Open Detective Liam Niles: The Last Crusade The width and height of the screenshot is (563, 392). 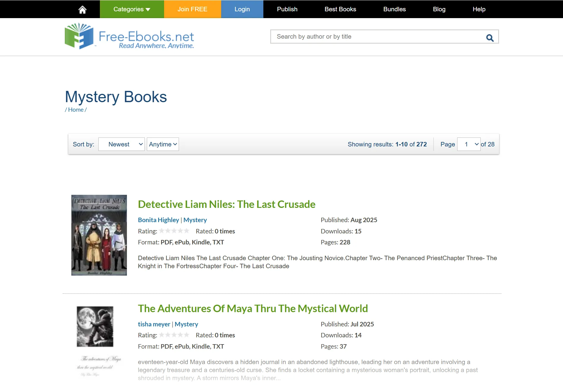(x=226, y=204)
